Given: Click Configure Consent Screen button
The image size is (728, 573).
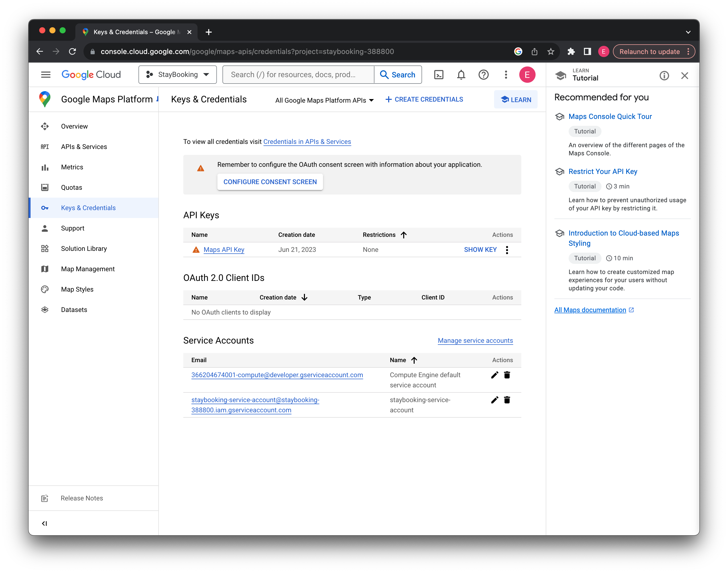Looking at the screenshot, I should 270,182.
